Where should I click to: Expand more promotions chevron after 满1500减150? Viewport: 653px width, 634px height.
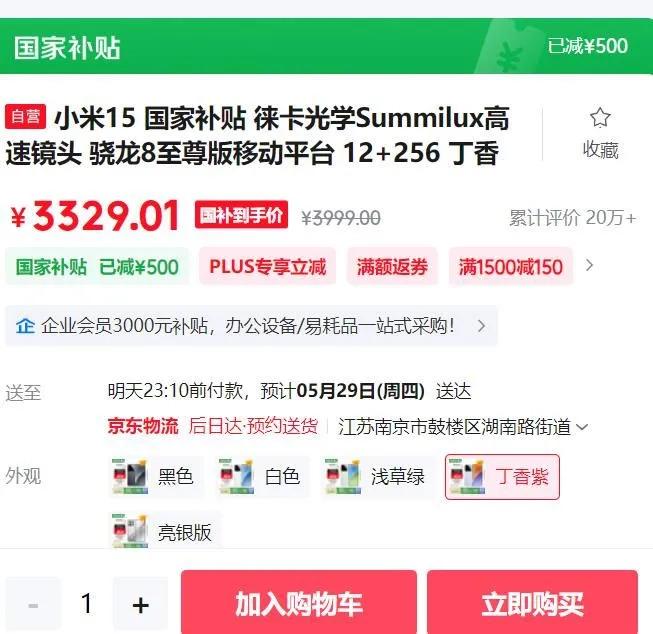coord(589,265)
